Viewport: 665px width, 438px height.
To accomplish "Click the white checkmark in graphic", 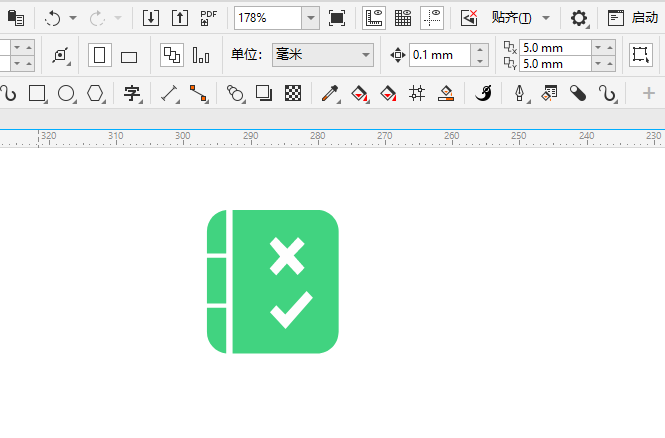I will coord(291,310).
